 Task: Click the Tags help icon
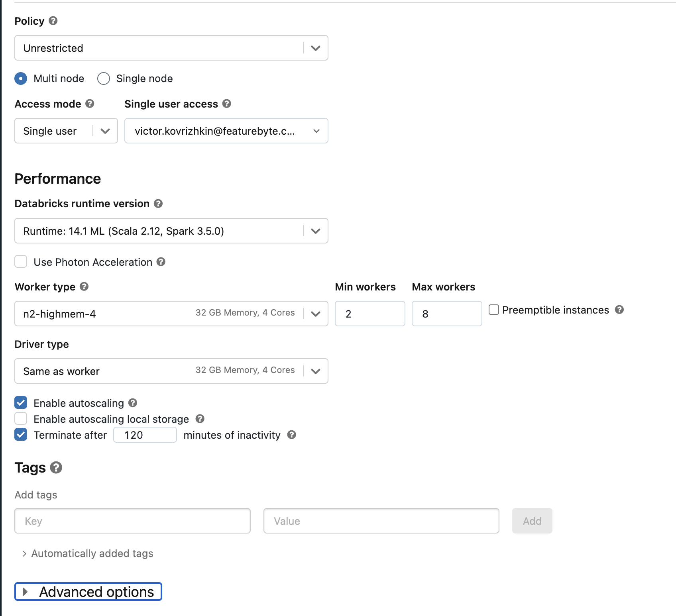pos(56,467)
